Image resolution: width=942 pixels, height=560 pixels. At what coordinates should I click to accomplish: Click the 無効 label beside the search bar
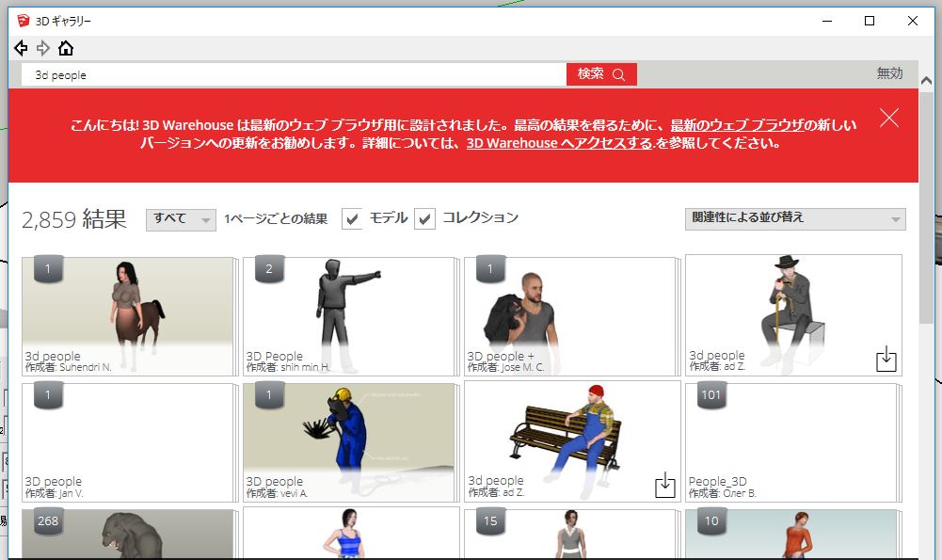889,73
